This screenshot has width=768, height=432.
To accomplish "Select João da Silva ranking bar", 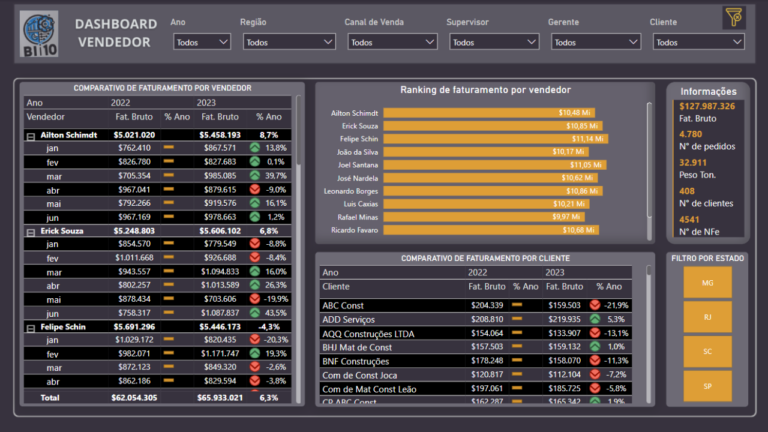I will click(x=486, y=152).
